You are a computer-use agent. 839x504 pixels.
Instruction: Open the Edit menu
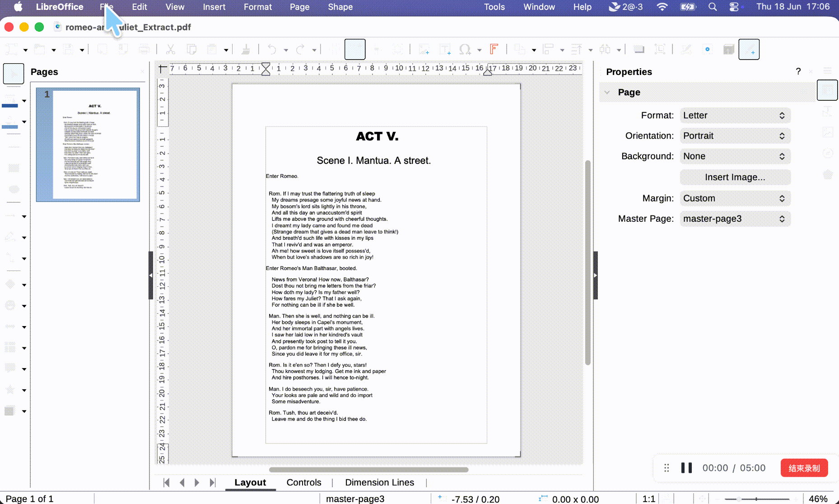[x=140, y=7]
